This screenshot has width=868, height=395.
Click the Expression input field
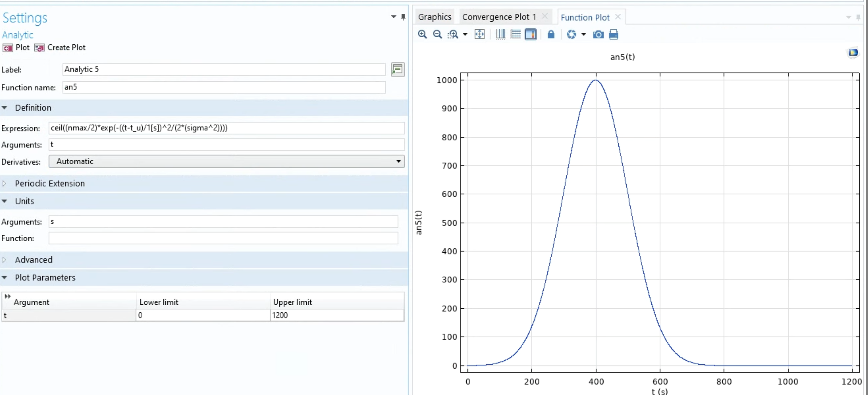226,128
